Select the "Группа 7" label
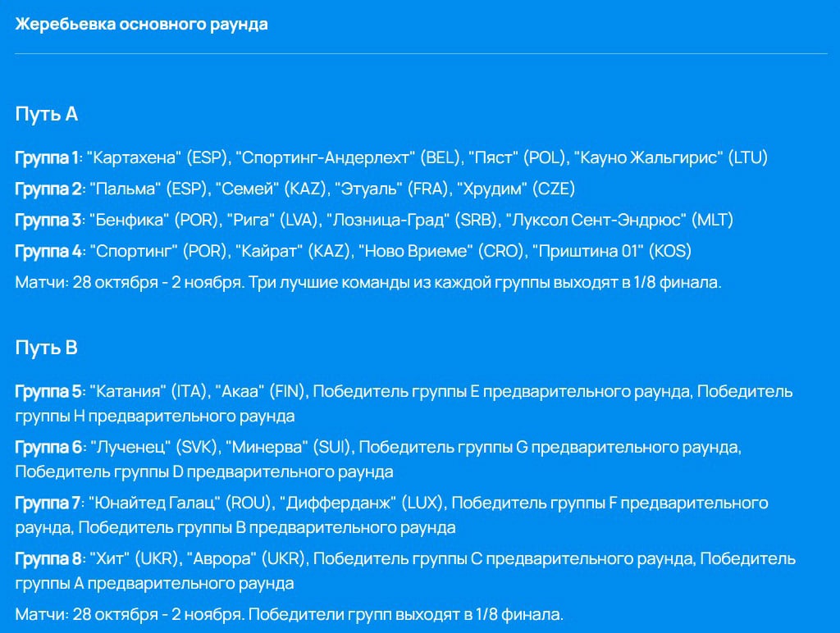 48,503
